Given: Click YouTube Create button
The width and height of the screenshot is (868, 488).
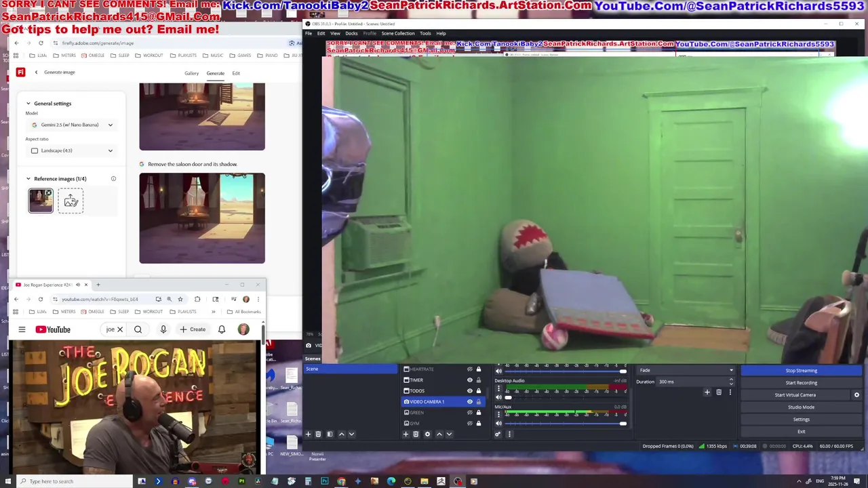Looking at the screenshot, I should tap(193, 329).
